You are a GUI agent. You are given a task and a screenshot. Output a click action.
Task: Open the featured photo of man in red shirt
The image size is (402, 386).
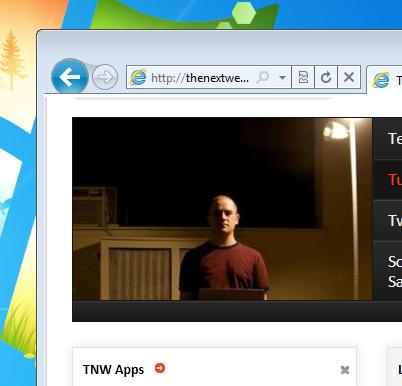222,209
